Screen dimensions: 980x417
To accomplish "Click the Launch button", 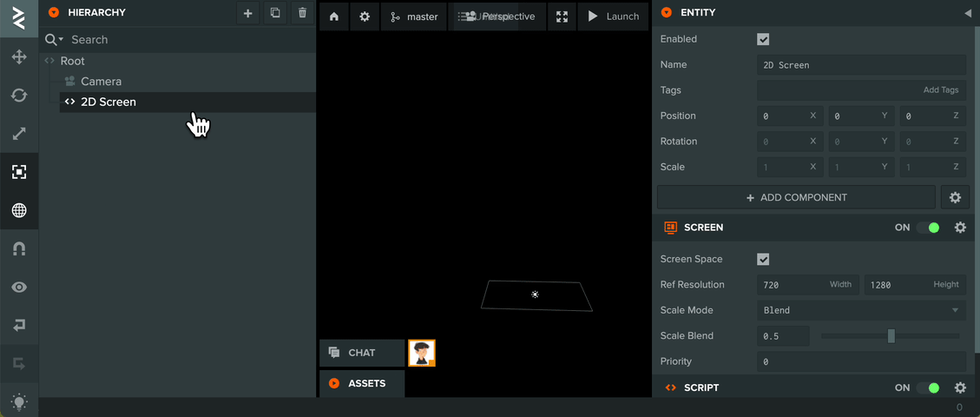I will 613,17.
